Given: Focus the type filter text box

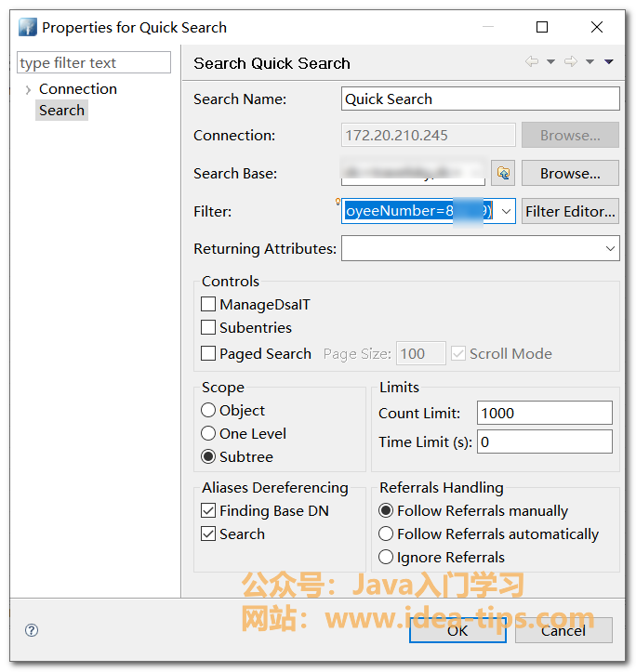Looking at the screenshot, I should tap(94, 62).
